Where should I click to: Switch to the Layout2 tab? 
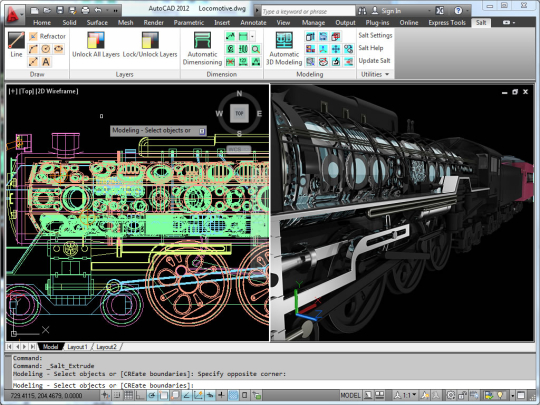[106, 346]
